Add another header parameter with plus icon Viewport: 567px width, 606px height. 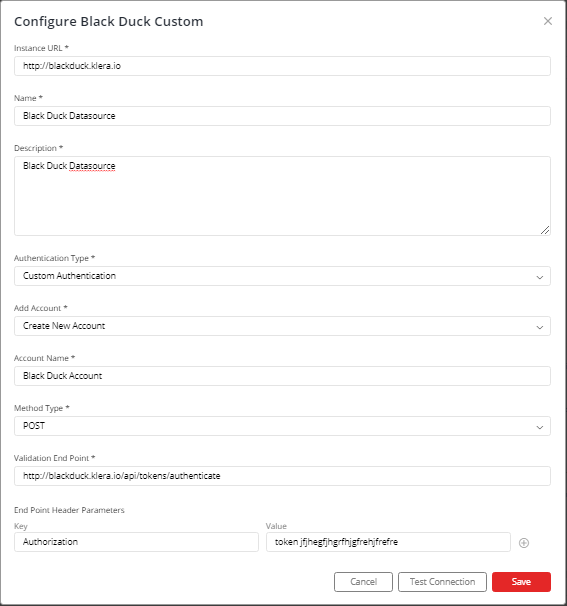click(524, 543)
